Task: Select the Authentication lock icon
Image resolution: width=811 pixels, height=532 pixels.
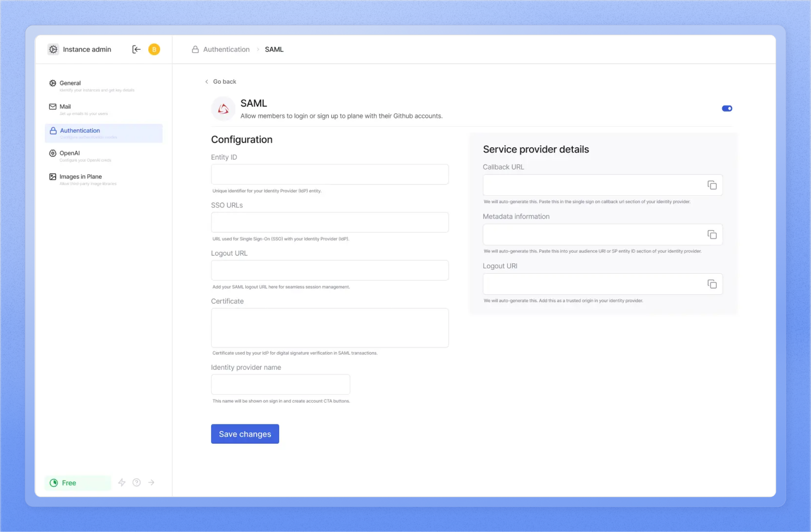Action: (52, 130)
